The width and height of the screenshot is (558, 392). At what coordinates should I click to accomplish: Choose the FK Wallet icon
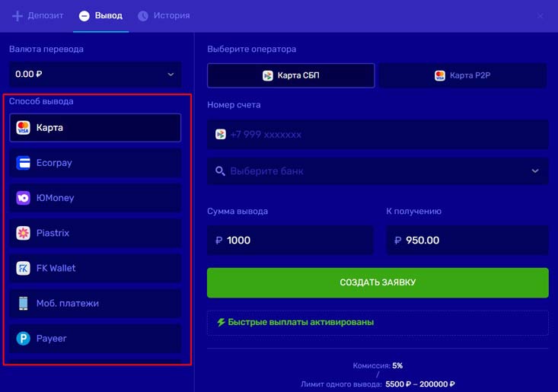pos(23,268)
